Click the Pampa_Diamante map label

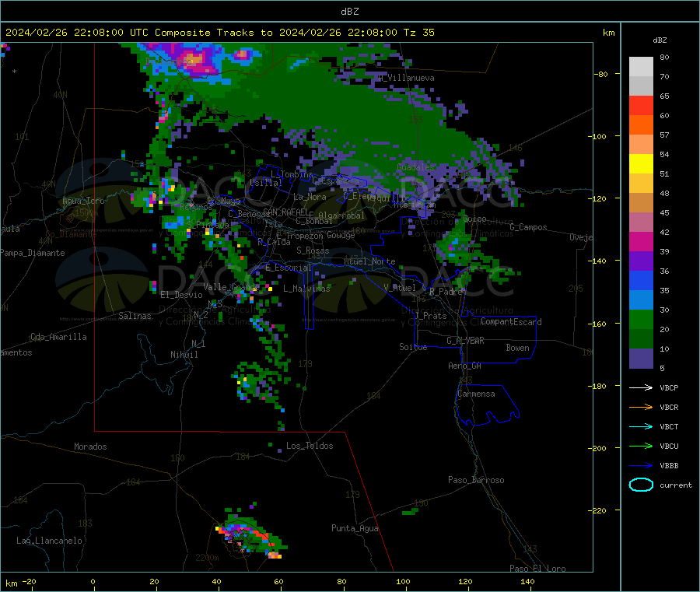tap(33, 253)
